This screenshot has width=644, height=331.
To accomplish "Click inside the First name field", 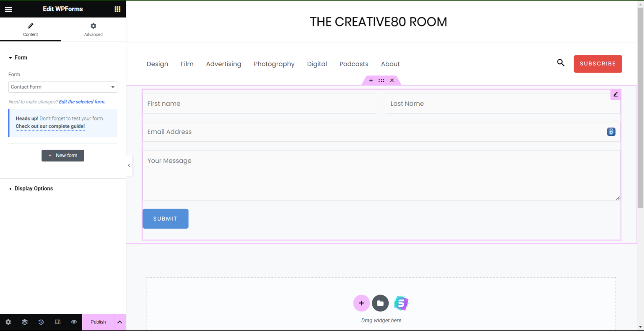I will (x=260, y=103).
